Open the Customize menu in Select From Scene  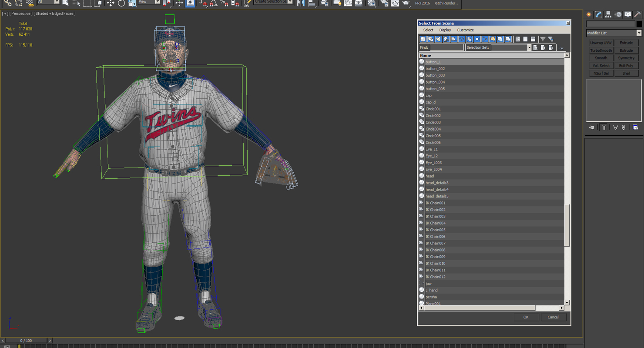[x=465, y=30]
